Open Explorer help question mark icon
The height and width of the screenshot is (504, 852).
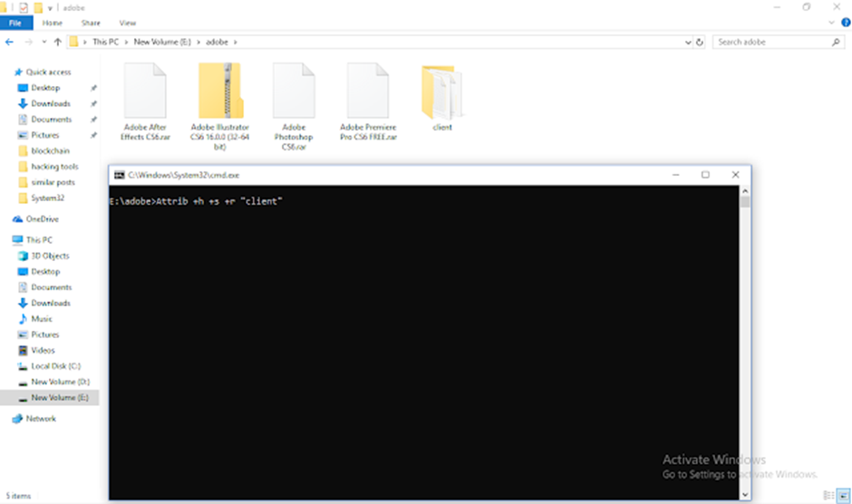[x=846, y=23]
